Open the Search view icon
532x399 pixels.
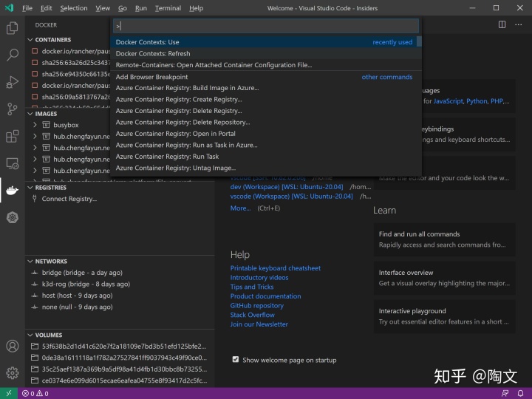pos(13,55)
